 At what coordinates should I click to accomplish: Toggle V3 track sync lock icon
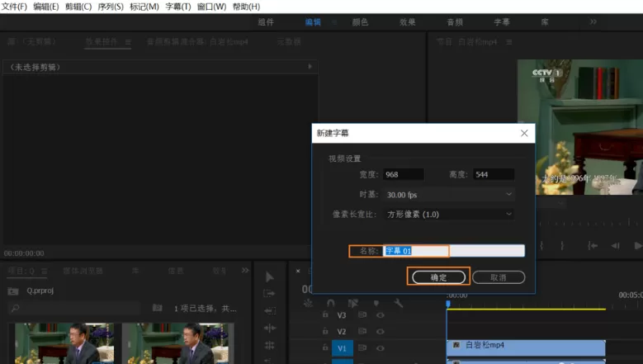coord(362,314)
